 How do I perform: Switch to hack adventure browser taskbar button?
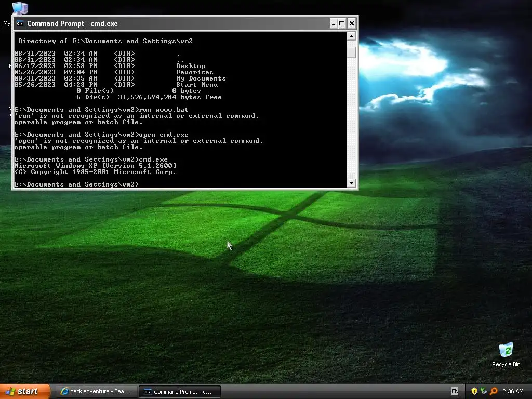point(96,391)
